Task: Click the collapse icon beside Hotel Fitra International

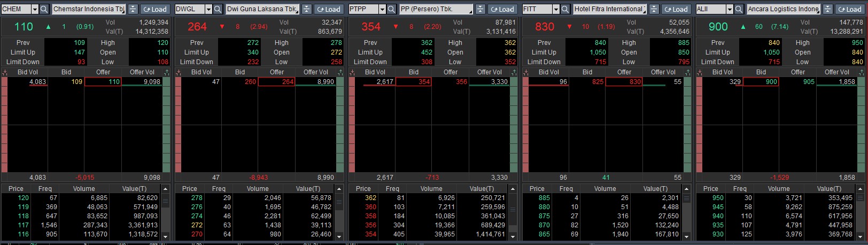Action: click(654, 9)
